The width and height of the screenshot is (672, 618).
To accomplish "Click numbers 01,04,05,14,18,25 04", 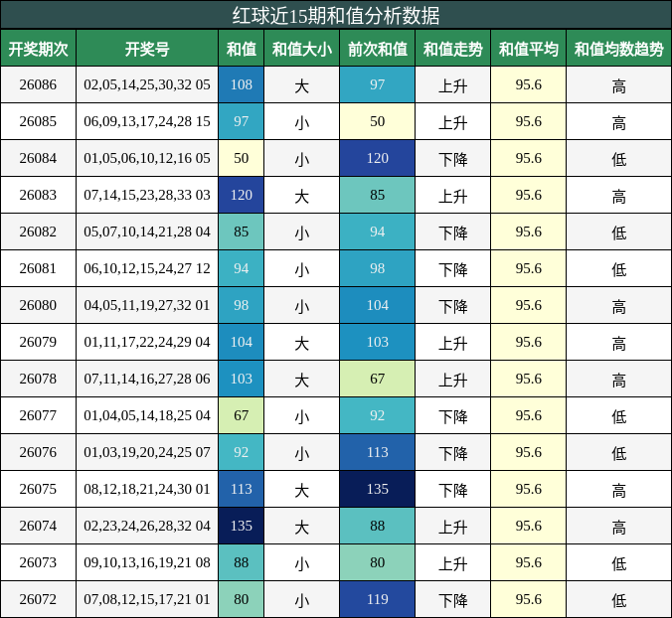I will (147, 415).
